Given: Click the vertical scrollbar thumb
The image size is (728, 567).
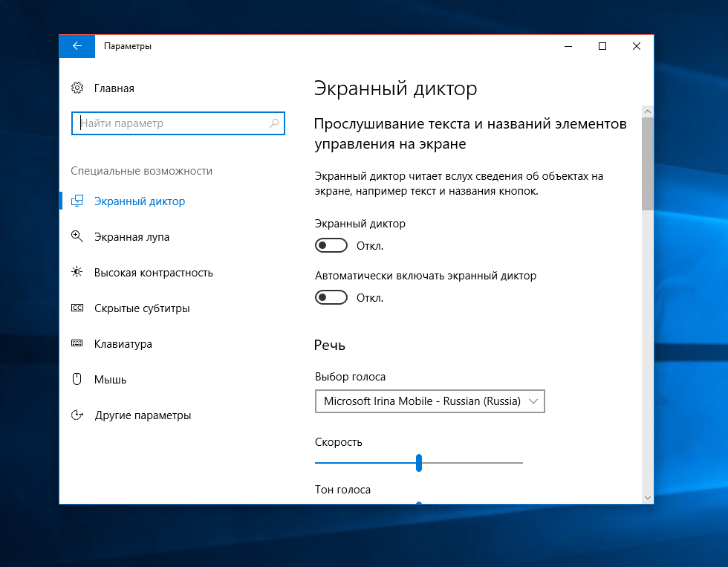Looking at the screenshot, I should (648, 164).
